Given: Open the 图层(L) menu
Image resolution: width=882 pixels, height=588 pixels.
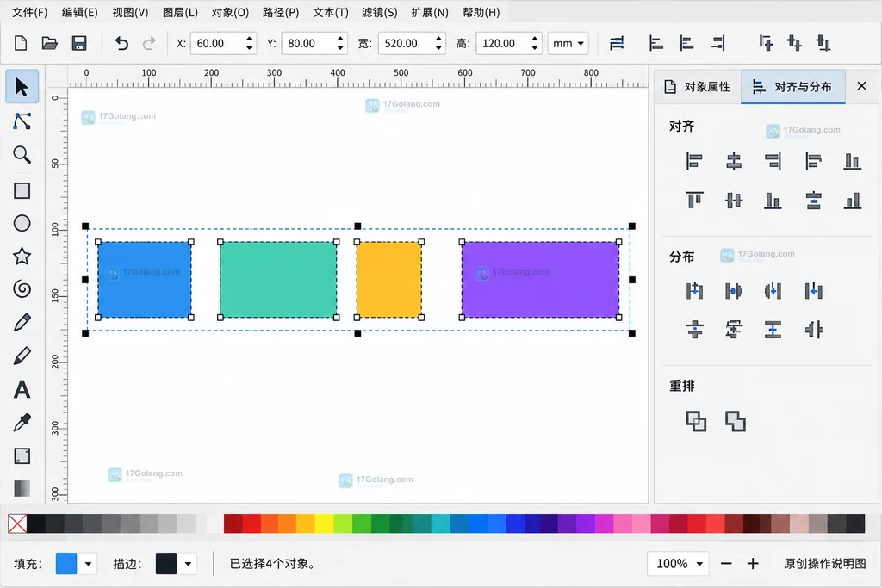Looking at the screenshot, I should click(x=180, y=12).
